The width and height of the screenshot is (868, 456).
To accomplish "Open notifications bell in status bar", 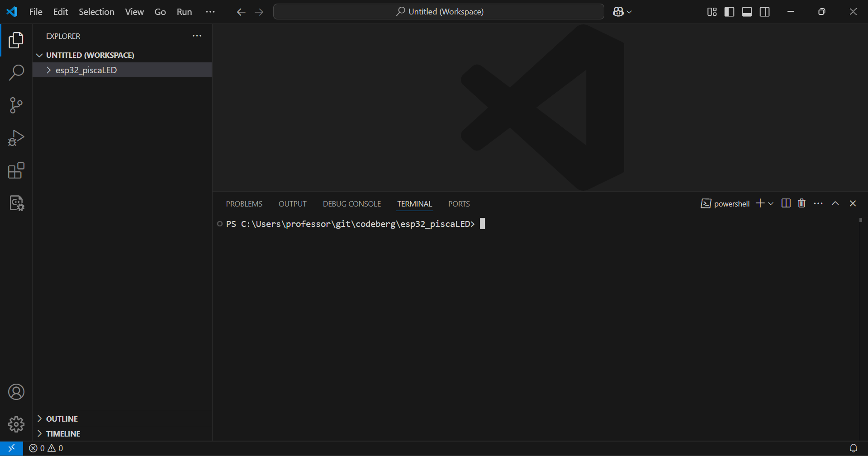I will coord(853,448).
